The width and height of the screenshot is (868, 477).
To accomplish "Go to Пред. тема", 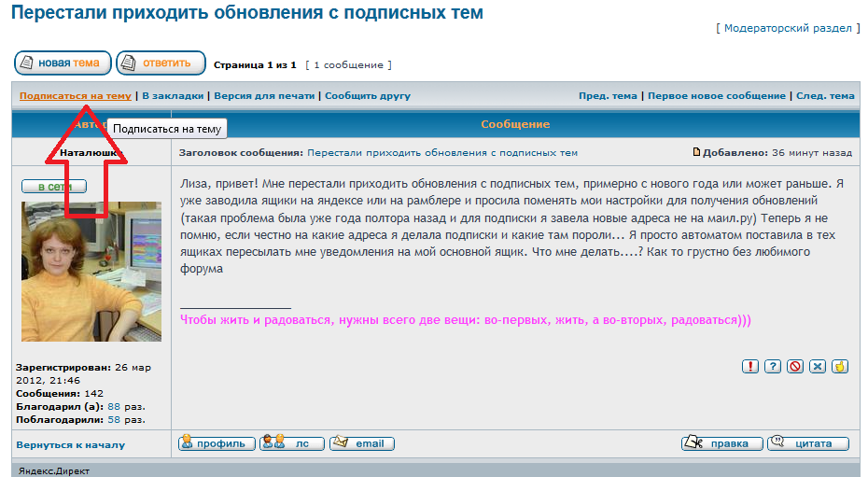I will [x=608, y=96].
